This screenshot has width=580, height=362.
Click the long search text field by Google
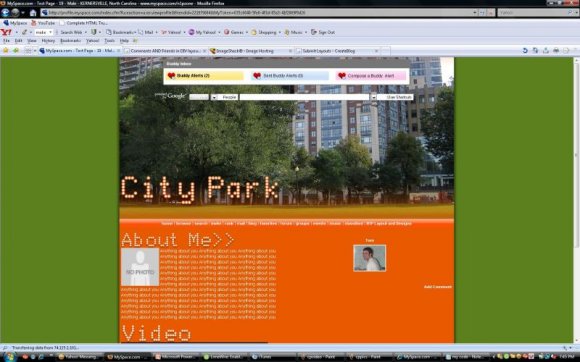pos(304,97)
